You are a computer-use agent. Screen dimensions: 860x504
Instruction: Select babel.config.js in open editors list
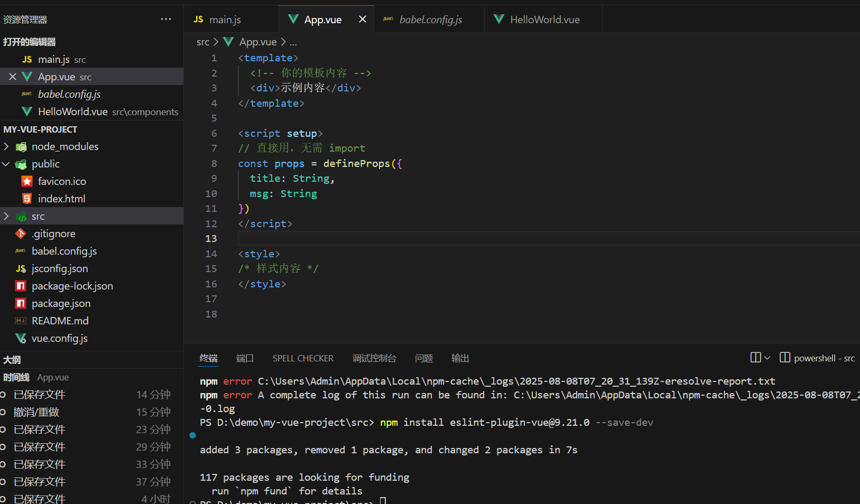click(x=91, y=94)
